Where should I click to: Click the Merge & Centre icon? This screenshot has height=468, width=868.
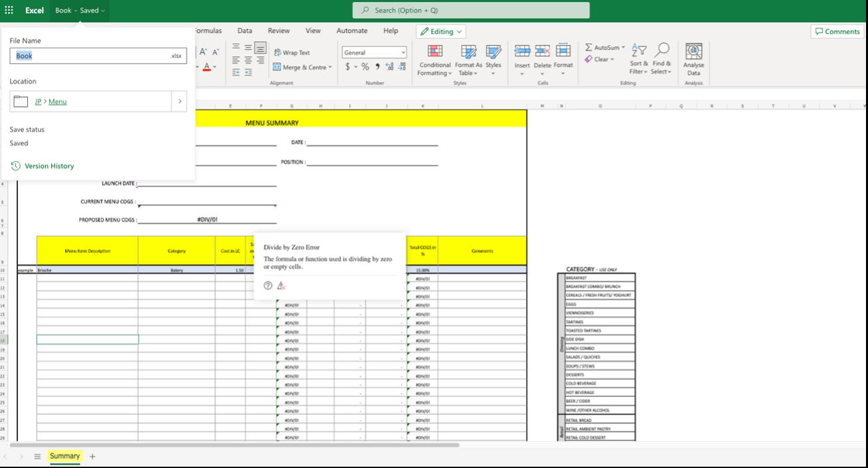(x=277, y=67)
